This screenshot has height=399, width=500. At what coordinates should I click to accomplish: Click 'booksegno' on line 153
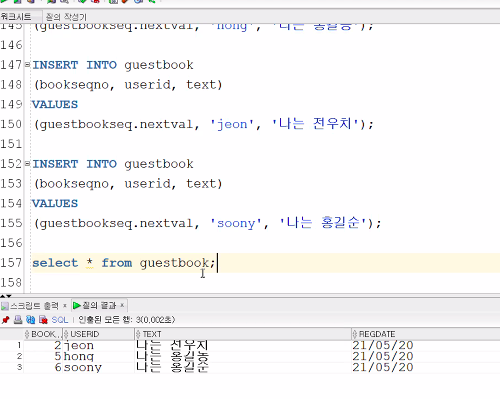click(74, 184)
